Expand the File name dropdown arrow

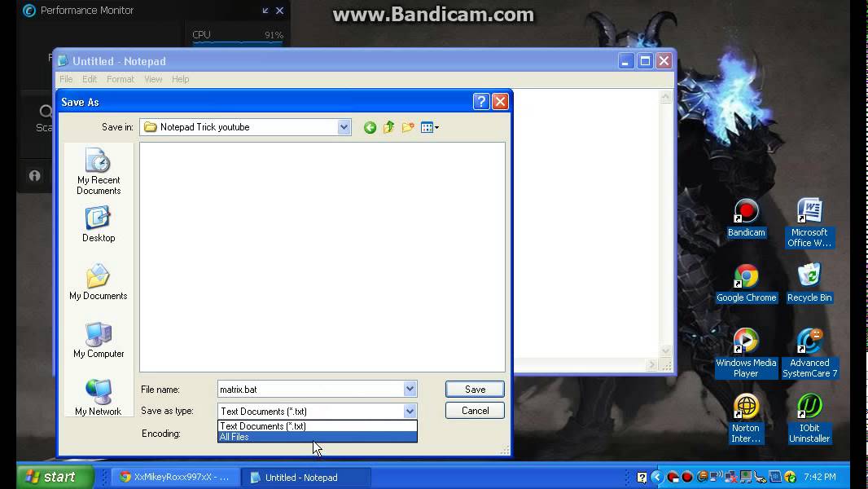(410, 389)
